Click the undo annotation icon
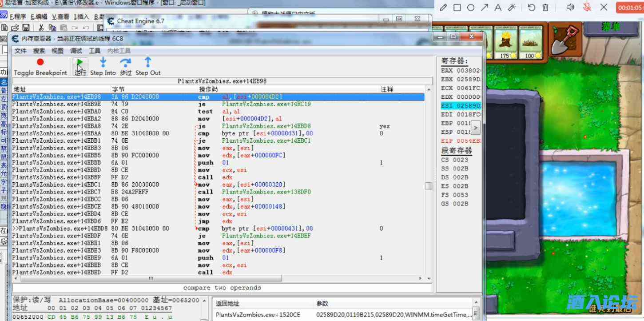 point(531,7)
